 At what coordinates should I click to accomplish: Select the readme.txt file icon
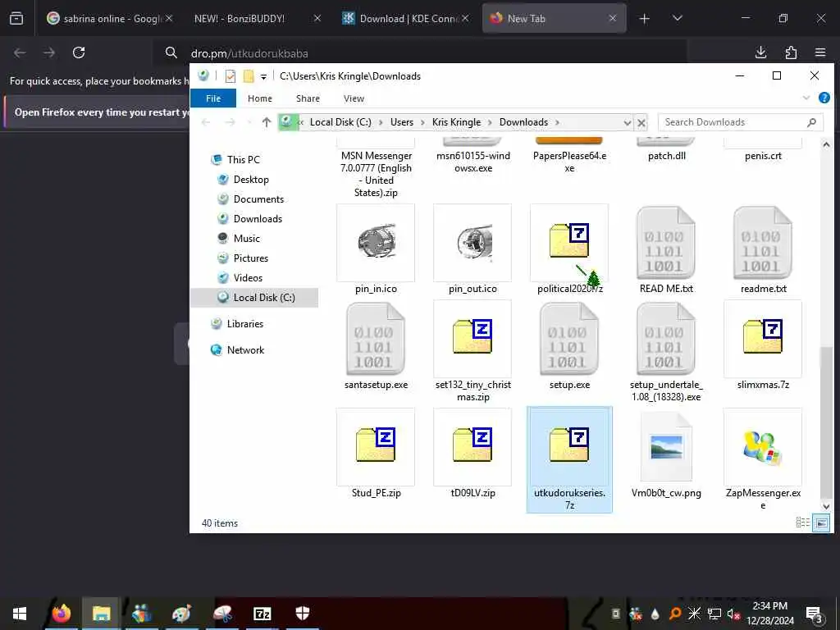(x=763, y=243)
